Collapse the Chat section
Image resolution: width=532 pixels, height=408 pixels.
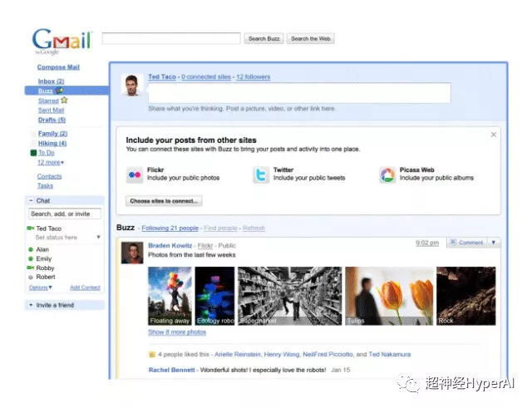pyautogui.click(x=31, y=201)
